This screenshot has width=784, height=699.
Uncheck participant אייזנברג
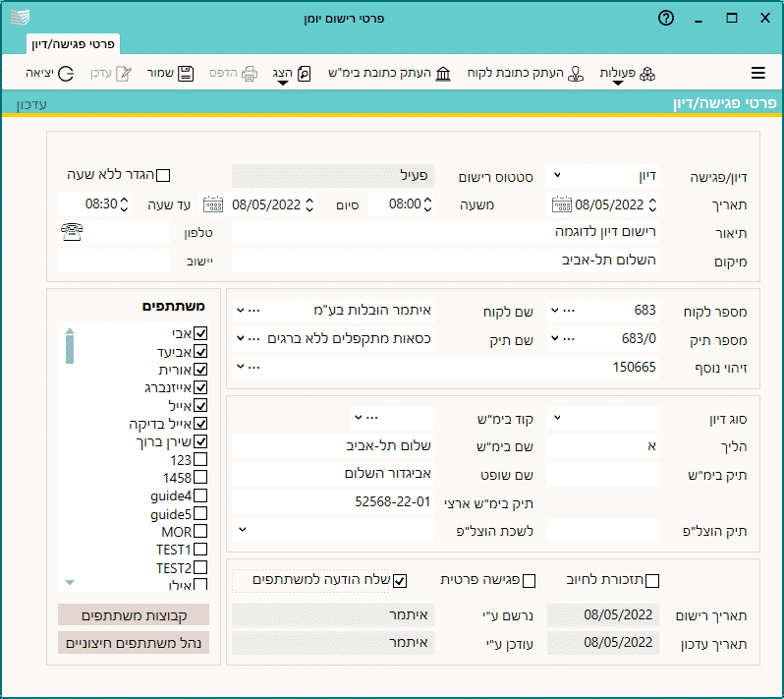[200, 387]
